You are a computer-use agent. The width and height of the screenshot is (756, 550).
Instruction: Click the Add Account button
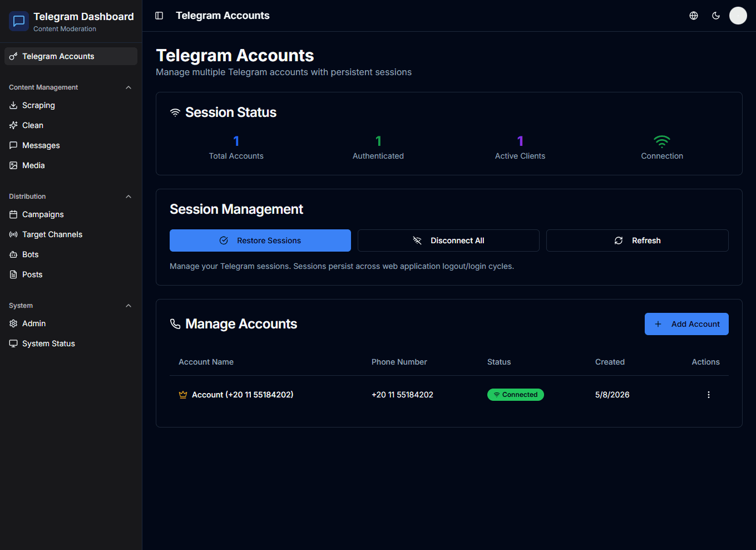pos(686,324)
